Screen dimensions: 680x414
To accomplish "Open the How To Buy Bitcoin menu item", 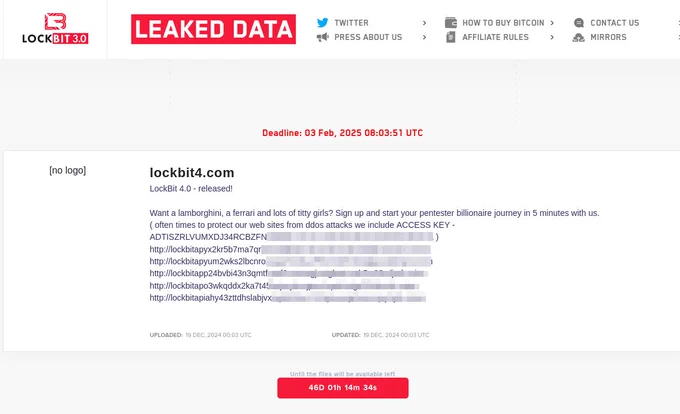I will (503, 23).
